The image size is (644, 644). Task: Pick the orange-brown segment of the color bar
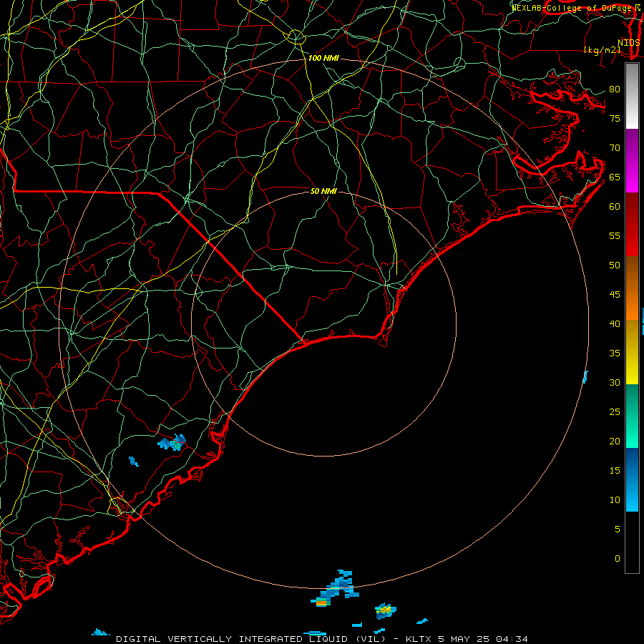click(x=632, y=288)
